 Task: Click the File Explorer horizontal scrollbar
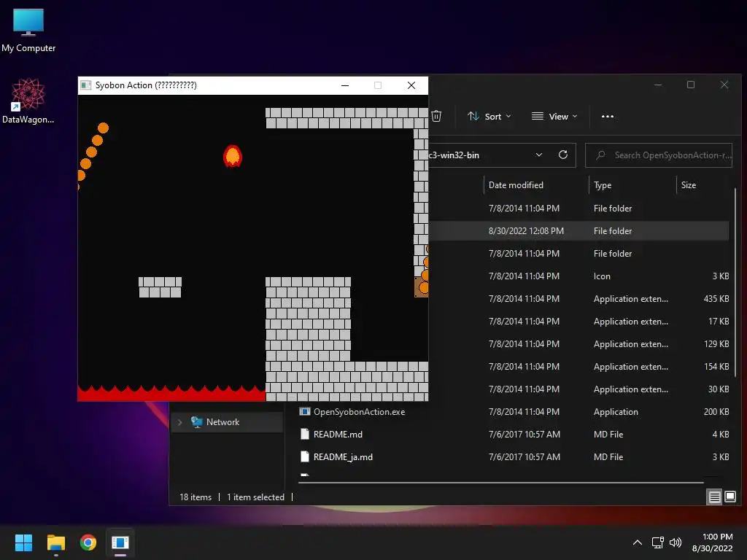(x=500, y=483)
